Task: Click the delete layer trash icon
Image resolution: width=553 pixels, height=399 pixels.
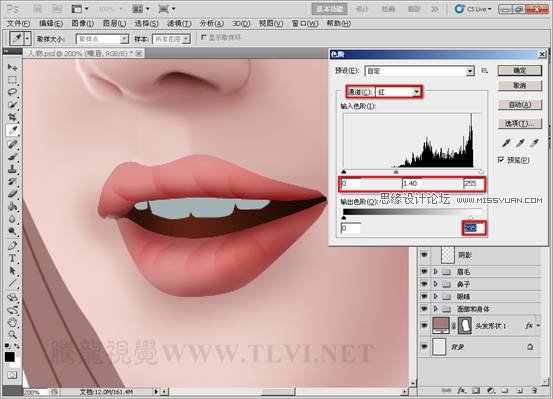Action: tap(534, 391)
